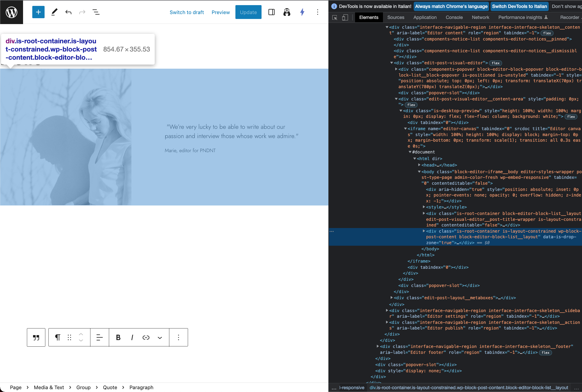The height and width of the screenshot is (392, 582).
Task: Open block options three-dot menu
Action: [x=179, y=337]
